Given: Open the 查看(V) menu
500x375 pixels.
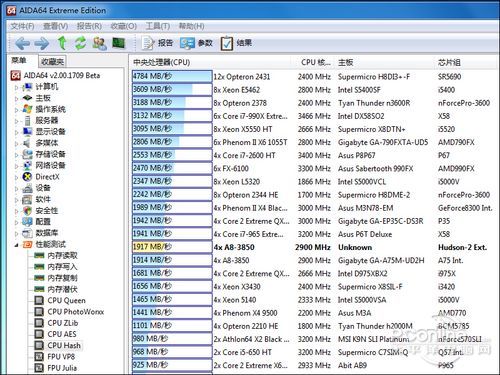Looking at the screenshot, I should 56,26.
